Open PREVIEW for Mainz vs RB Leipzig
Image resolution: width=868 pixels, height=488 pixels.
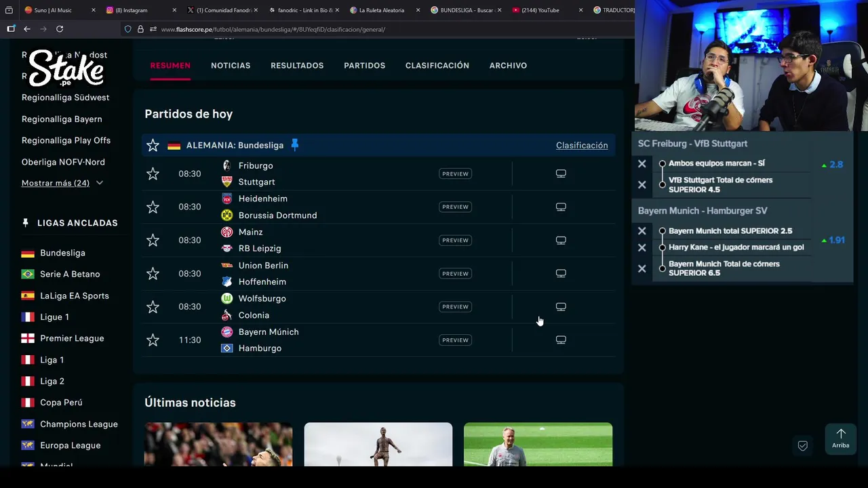(x=455, y=240)
